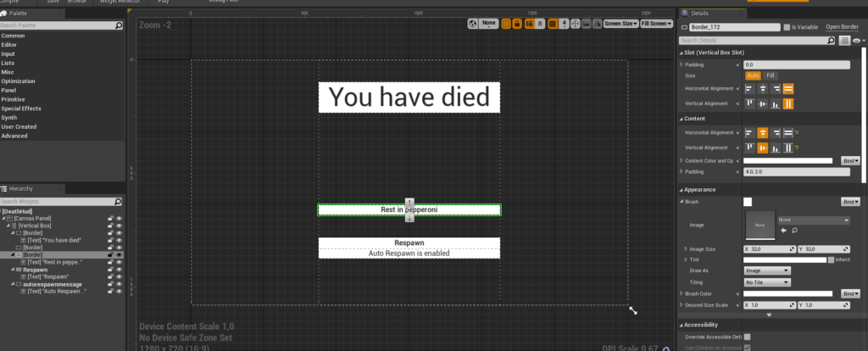Reset content horizontal alignment to default arrow
Screen dimensions: 868x351
(x=798, y=133)
